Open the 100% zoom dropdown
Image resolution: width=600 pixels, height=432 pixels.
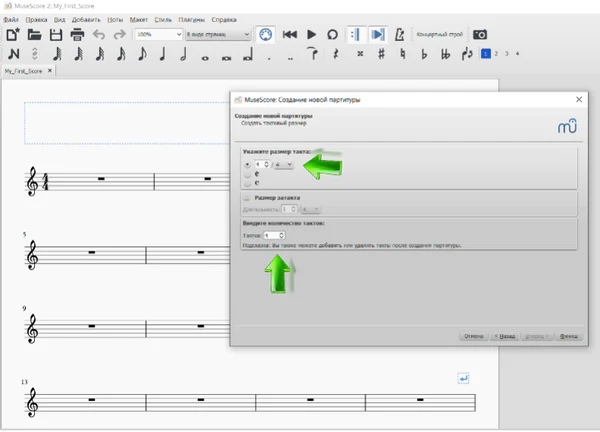pyautogui.click(x=158, y=34)
